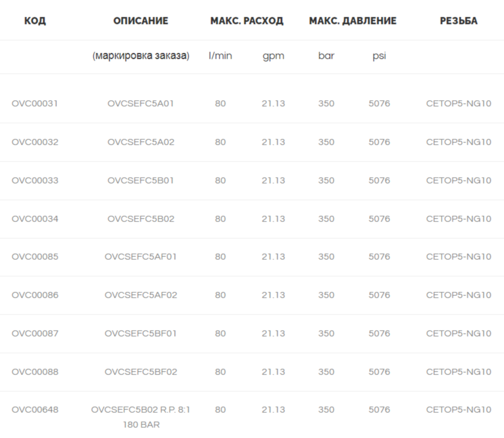Select product code OVC00085

35,257
